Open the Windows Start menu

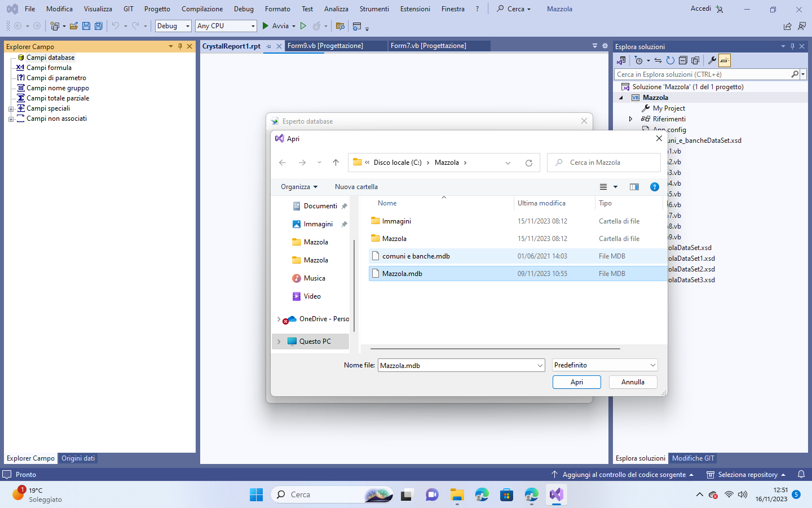[x=256, y=494]
